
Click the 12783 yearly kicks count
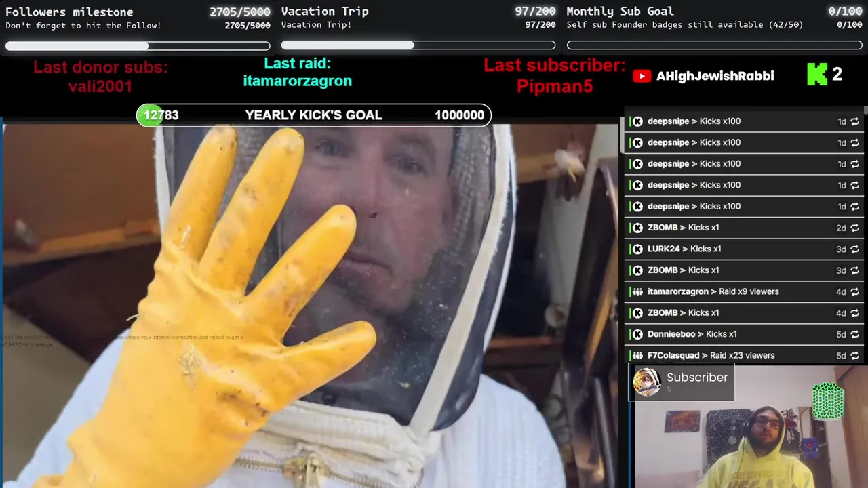(x=161, y=115)
